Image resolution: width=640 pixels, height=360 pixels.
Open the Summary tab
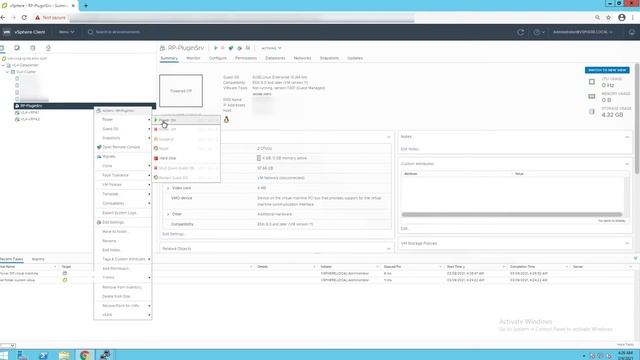pos(169,58)
